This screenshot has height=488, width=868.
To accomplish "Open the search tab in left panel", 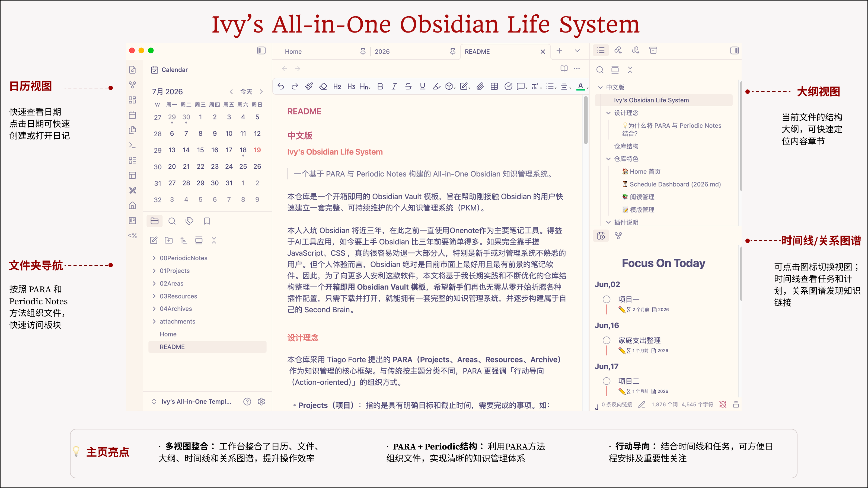I will pos(172,221).
